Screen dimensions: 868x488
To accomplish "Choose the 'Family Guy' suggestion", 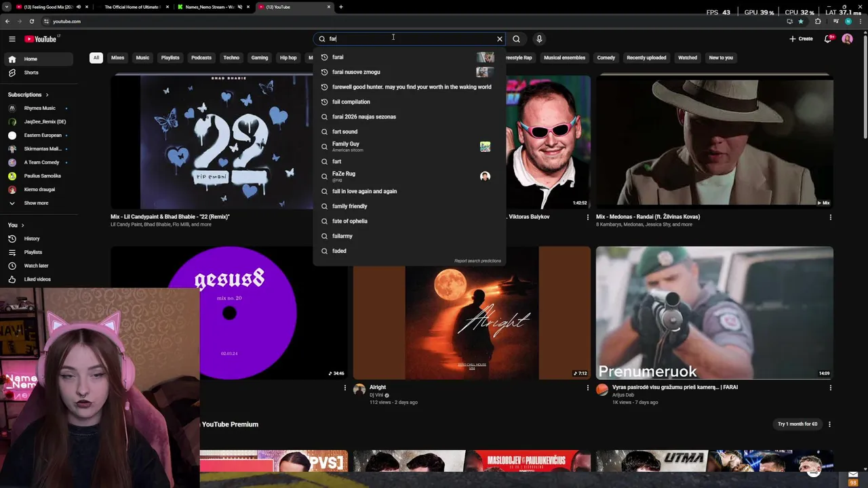I will 410,146.
